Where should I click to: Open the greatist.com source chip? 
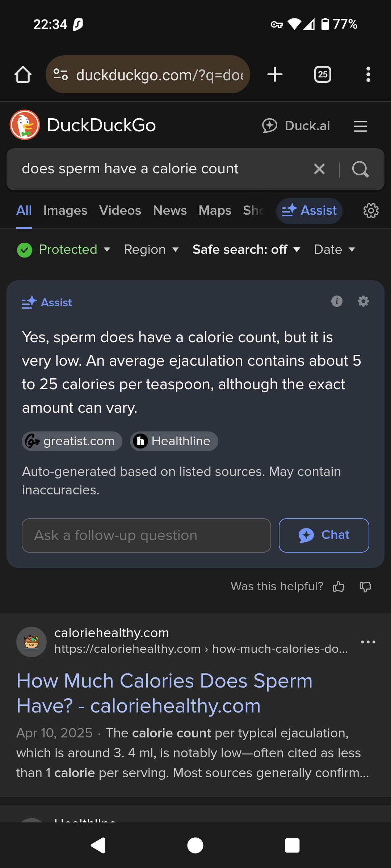72,441
